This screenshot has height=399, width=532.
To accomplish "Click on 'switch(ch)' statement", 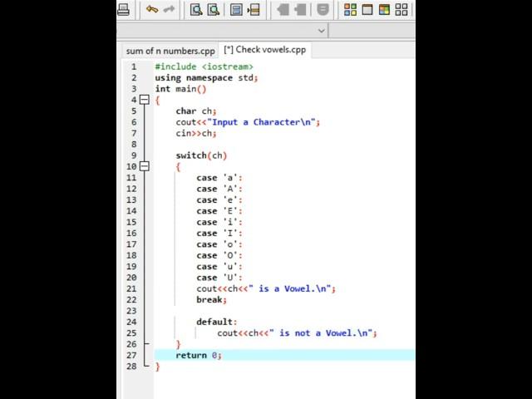I will coord(201,155).
